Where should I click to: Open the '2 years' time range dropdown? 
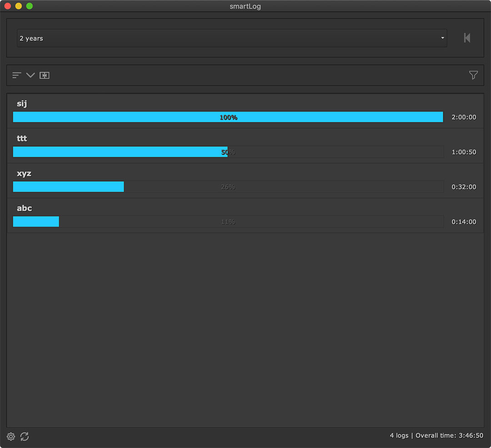[x=232, y=38]
